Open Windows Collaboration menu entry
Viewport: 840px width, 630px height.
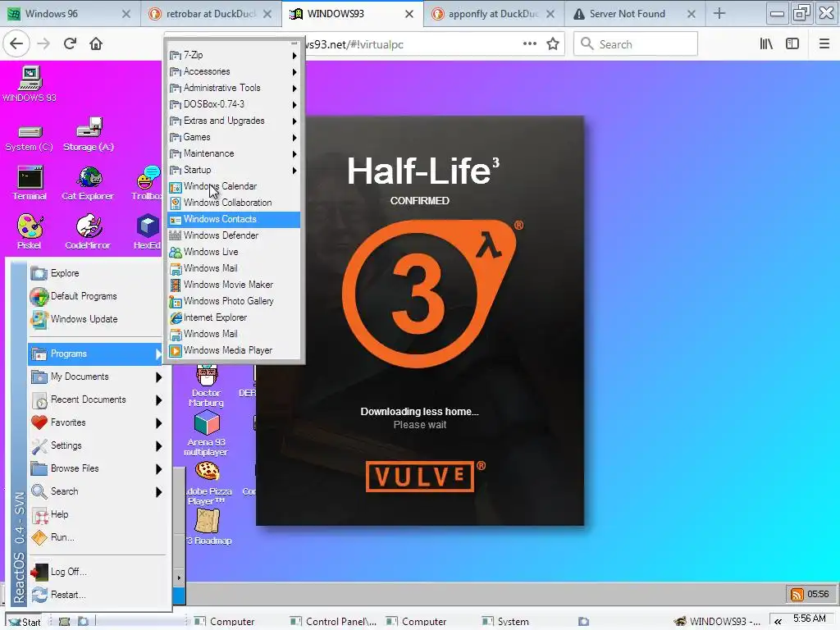(x=234, y=203)
